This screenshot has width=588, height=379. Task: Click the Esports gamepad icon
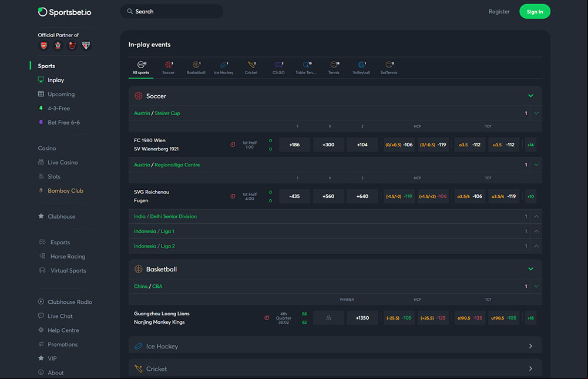coord(42,242)
